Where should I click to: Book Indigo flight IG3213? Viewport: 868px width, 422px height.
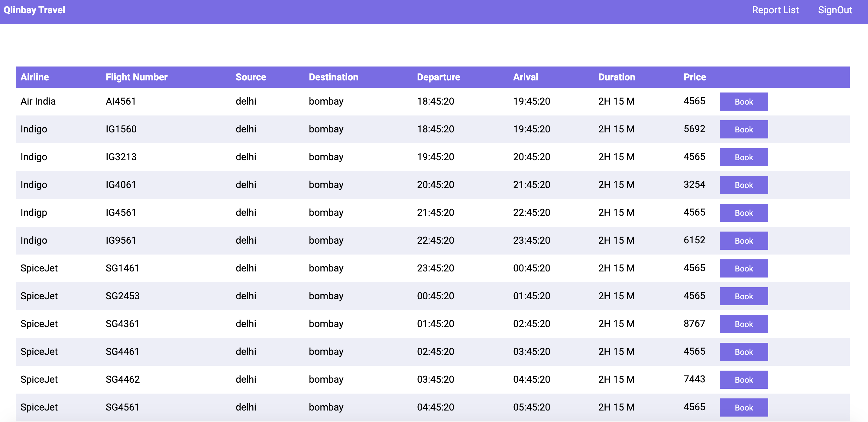coord(744,157)
